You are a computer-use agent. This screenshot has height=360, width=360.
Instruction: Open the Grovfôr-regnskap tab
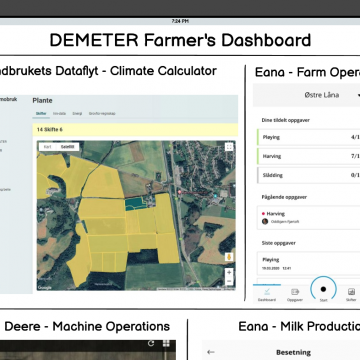pos(102,113)
